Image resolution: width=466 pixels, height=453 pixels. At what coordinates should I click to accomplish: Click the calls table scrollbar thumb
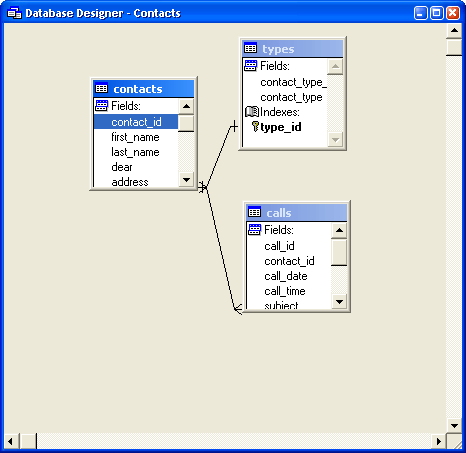pyautogui.click(x=339, y=252)
